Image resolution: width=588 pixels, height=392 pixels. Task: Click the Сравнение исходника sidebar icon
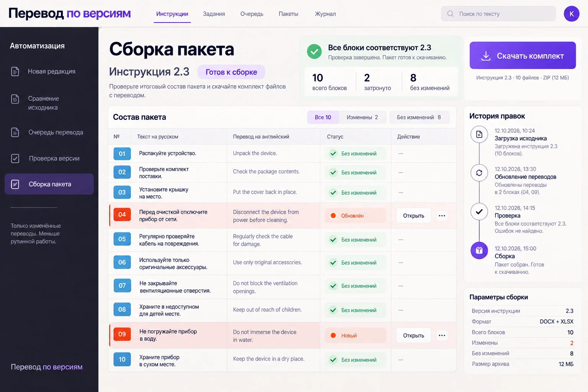click(x=15, y=99)
